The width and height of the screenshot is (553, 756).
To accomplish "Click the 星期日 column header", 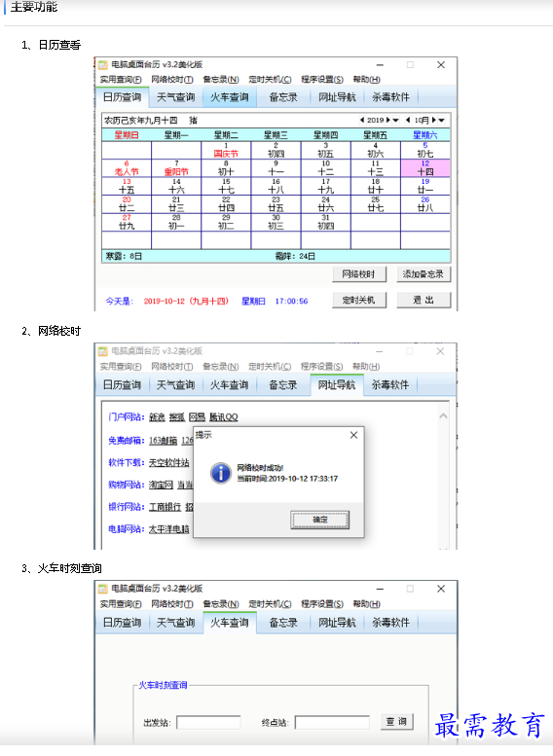I will 127,135.
